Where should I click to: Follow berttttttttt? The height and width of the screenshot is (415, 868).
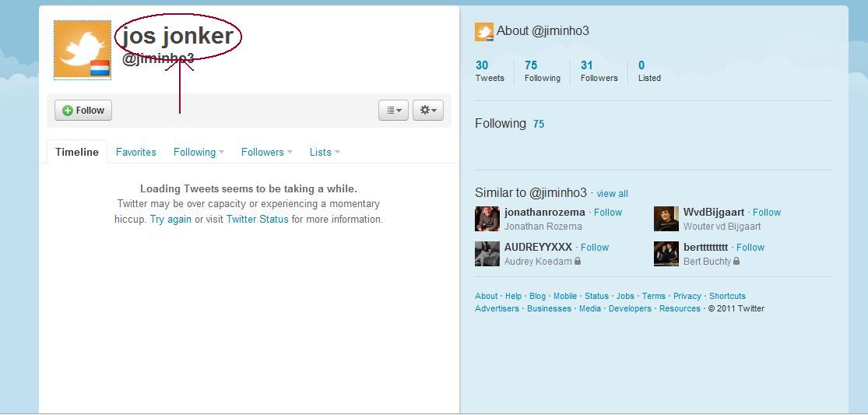click(750, 248)
